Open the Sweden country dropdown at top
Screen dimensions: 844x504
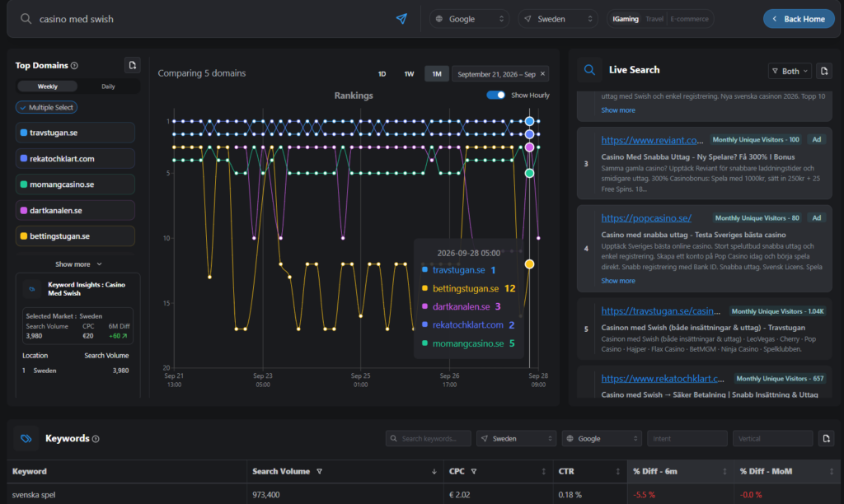click(x=558, y=19)
